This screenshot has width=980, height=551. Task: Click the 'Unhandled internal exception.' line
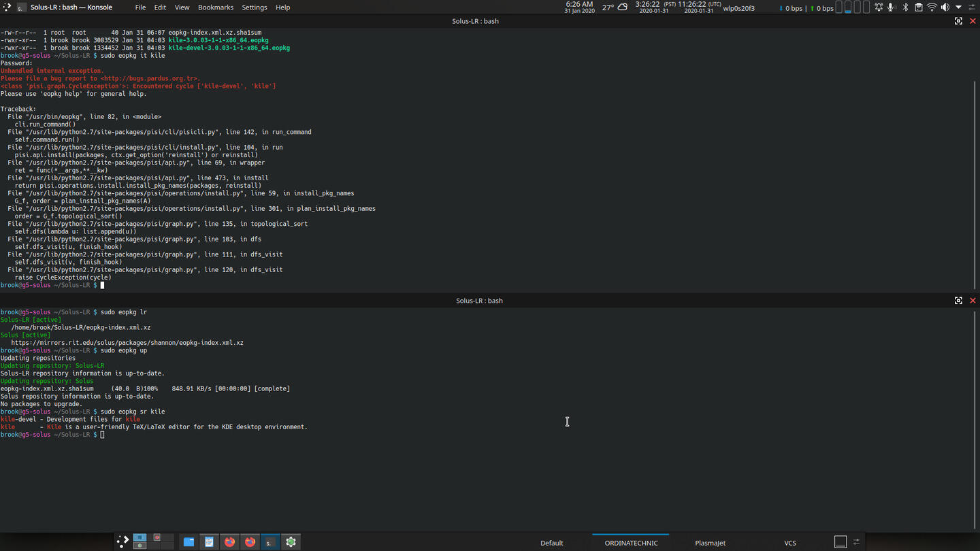tap(52, 71)
